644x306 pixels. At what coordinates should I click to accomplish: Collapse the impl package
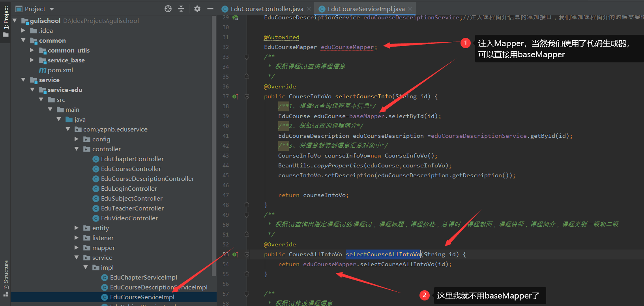click(x=86, y=267)
